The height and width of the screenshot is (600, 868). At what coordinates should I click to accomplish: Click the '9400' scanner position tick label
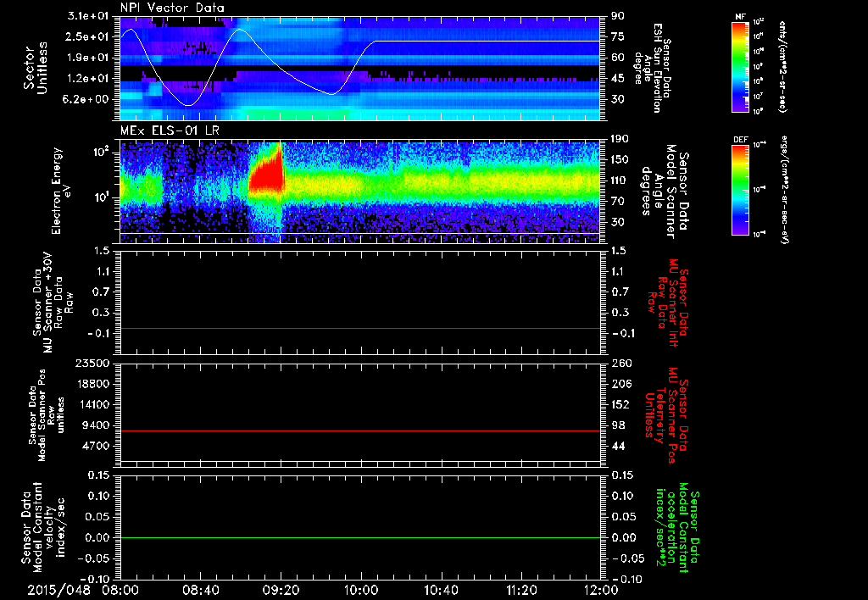pos(96,425)
